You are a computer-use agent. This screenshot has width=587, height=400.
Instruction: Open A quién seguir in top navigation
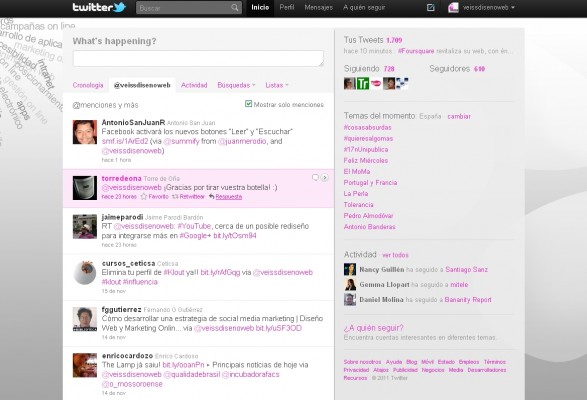point(364,7)
